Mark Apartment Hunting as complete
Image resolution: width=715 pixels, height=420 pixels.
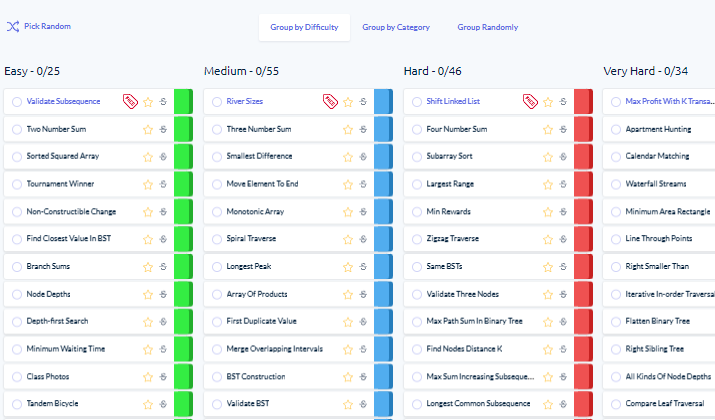coord(616,130)
